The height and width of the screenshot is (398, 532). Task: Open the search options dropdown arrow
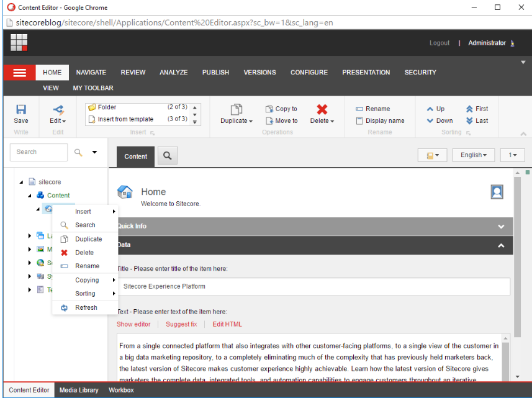click(94, 152)
